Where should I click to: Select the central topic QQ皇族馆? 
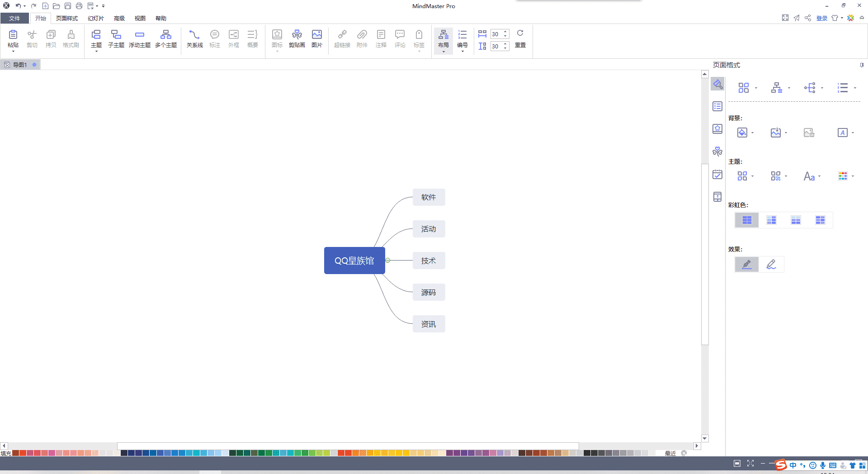pyautogui.click(x=354, y=261)
